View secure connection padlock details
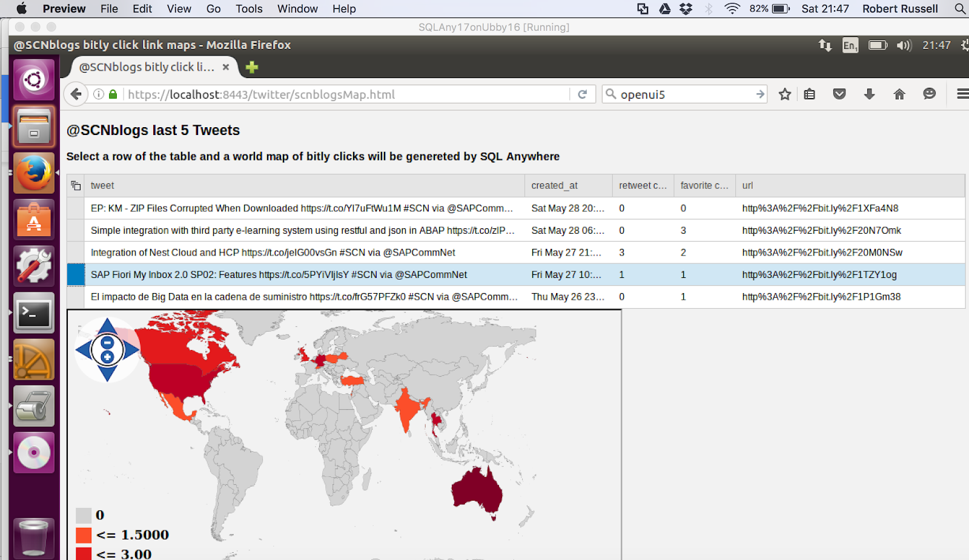This screenshot has height=560, width=969. pyautogui.click(x=113, y=94)
